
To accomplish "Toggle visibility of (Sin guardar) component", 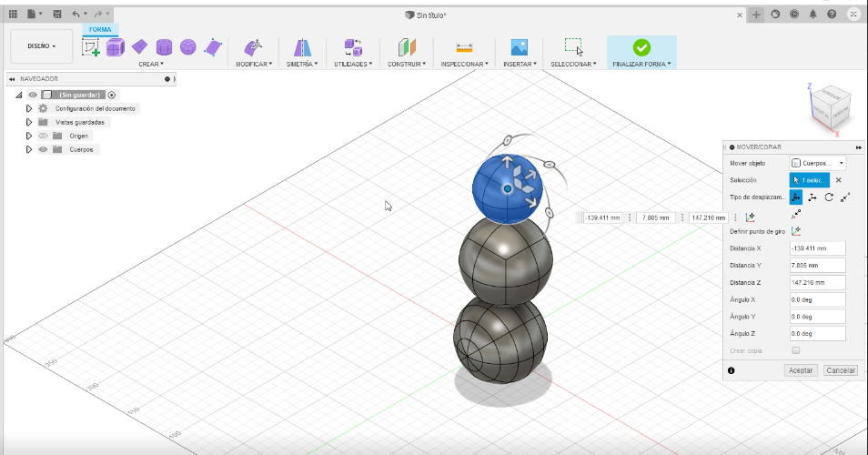I will pyautogui.click(x=33, y=95).
